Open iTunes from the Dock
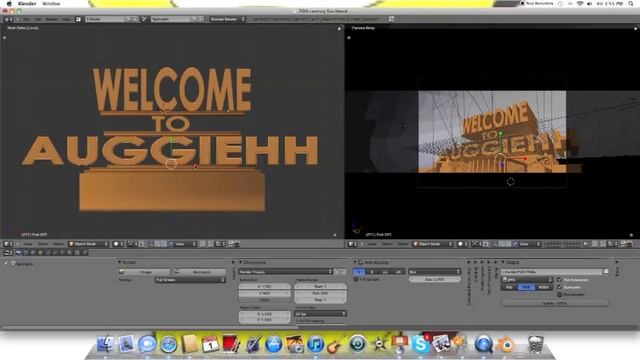Screen dimensions: 640x360 tap(315, 344)
